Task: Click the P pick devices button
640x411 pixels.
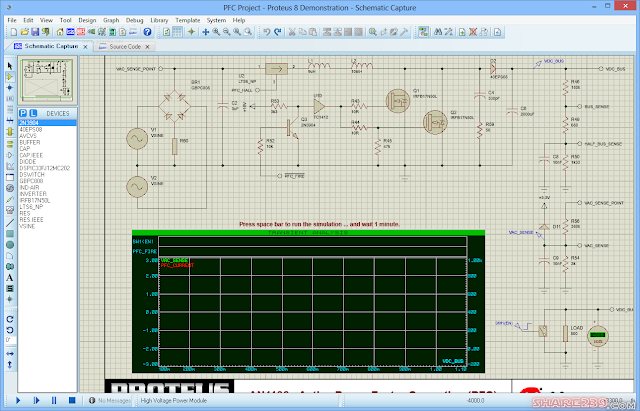Action: [25, 114]
